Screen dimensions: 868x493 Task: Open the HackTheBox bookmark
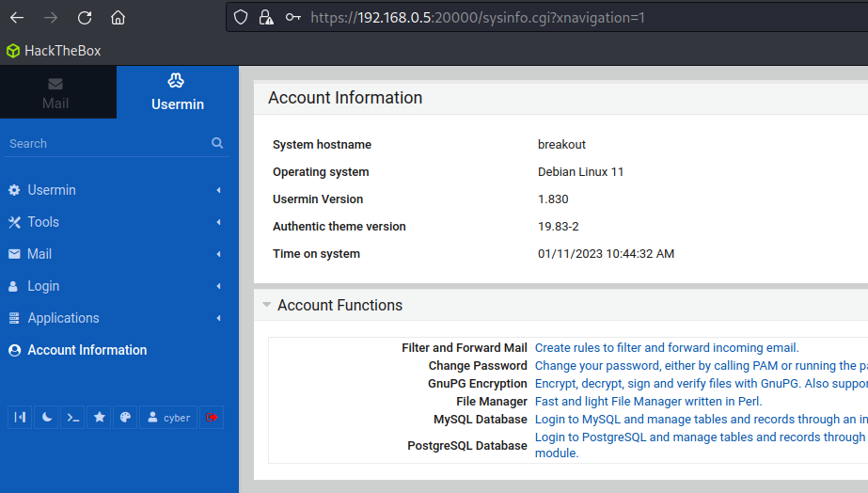[54, 51]
